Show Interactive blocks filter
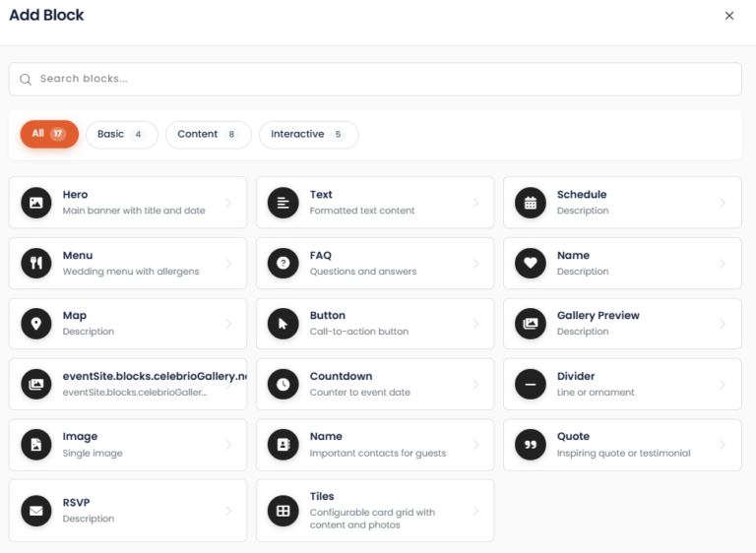 (x=308, y=135)
